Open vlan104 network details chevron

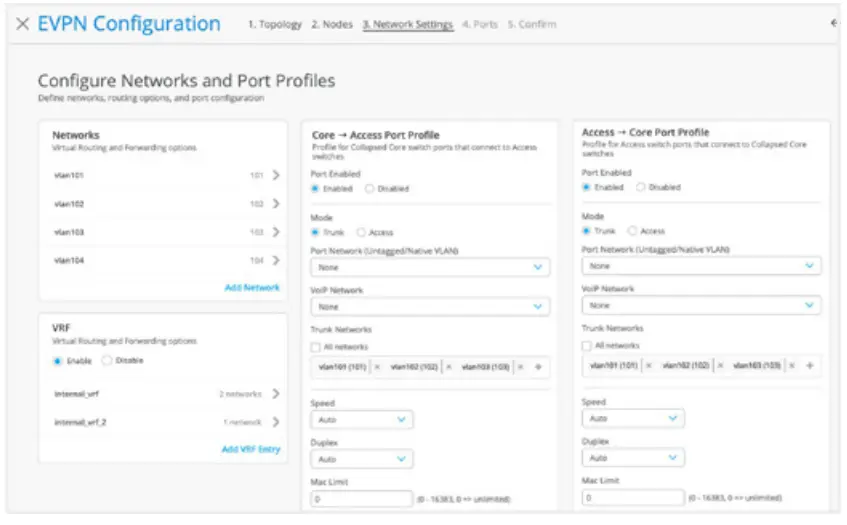pyautogui.click(x=275, y=260)
